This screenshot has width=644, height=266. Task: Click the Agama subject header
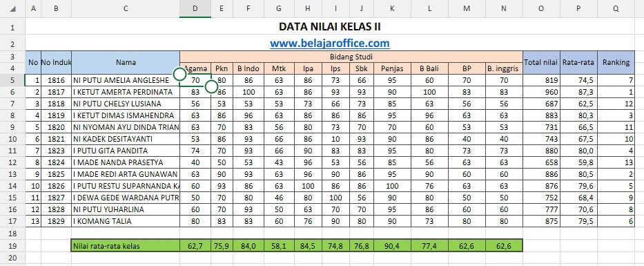pos(195,68)
